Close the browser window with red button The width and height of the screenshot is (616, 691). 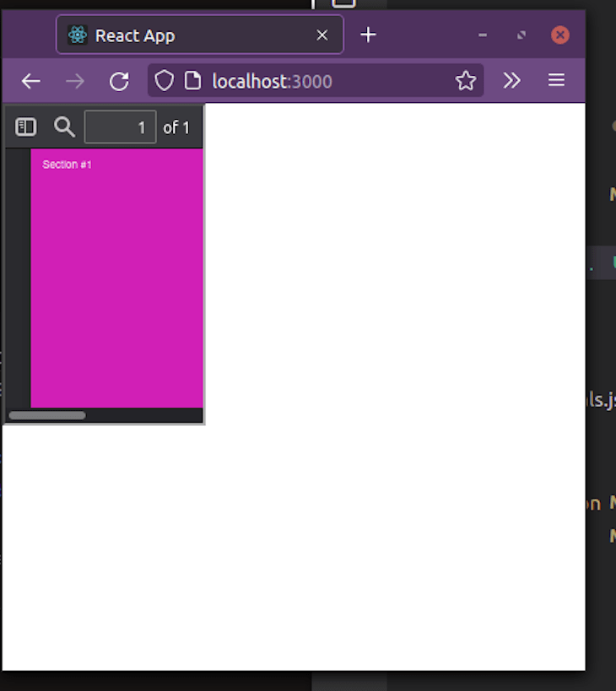[x=560, y=35]
